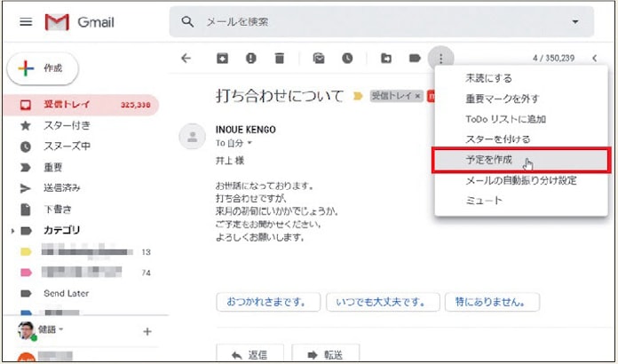Open the 健語 hangouts status dropdown
Viewport: 618px width, 364px height.
[61, 329]
